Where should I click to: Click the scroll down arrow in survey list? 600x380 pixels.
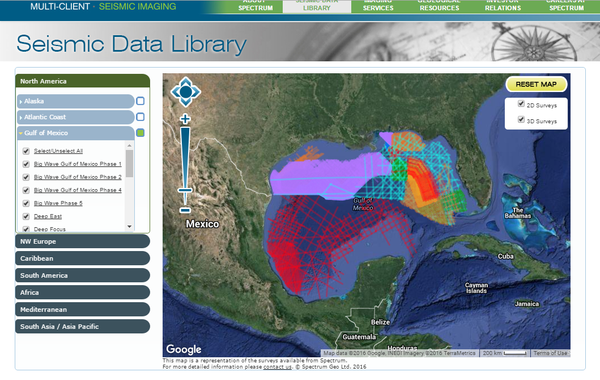pyautogui.click(x=129, y=227)
